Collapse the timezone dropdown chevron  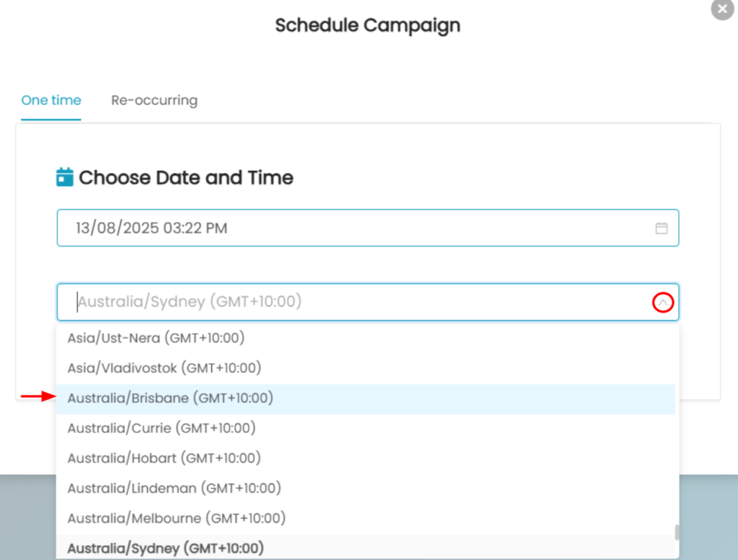coord(662,303)
